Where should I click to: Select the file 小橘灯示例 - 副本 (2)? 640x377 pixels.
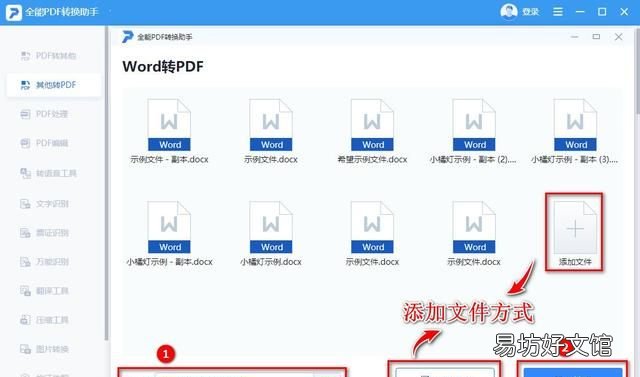point(473,131)
